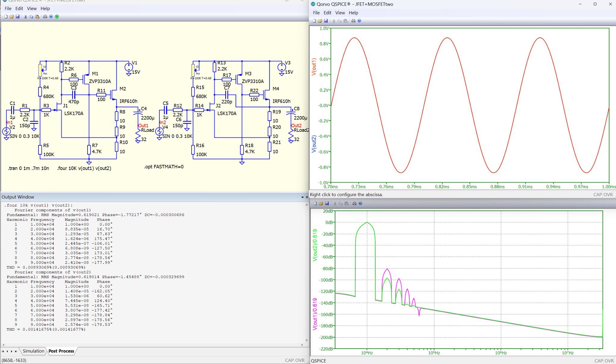Click New icon in upper waveform window toolbar
This screenshot has height=364, width=616.
tap(314, 21)
